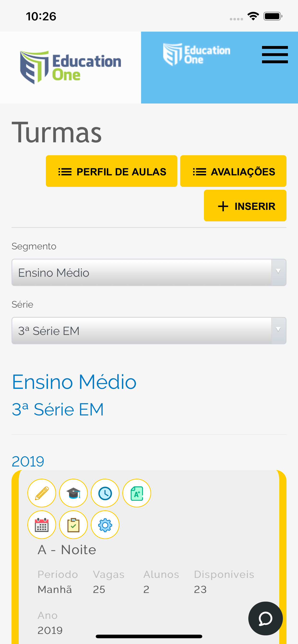Click the white Education One header logo
Image resolution: width=298 pixels, height=644 pixels.
coord(197,54)
